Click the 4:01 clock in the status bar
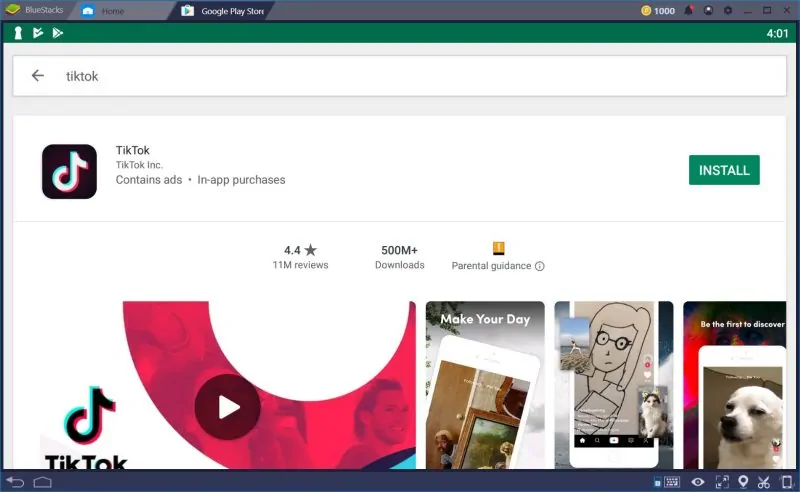 [x=777, y=34]
